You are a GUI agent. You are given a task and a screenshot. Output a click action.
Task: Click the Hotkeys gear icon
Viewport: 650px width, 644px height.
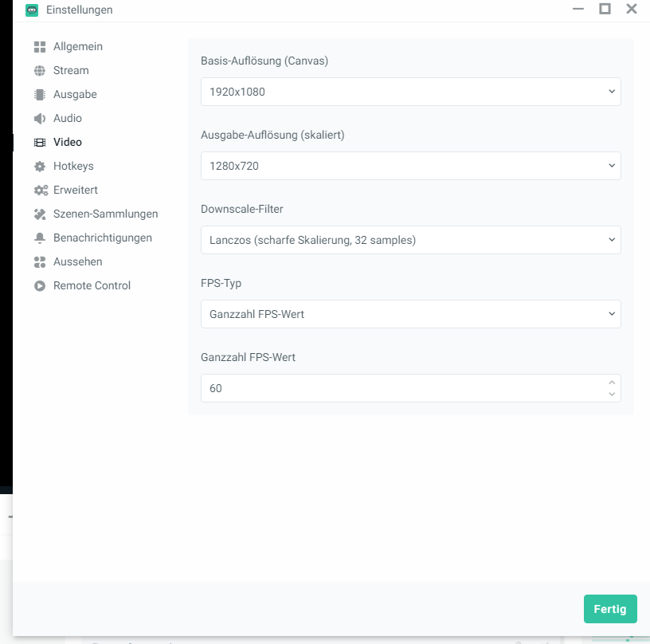click(x=40, y=167)
